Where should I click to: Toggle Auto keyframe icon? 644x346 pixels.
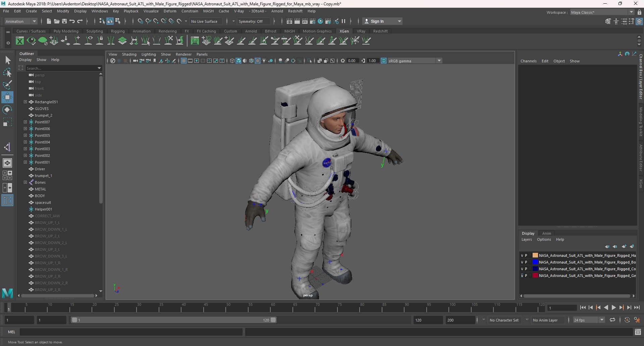[627, 320]
